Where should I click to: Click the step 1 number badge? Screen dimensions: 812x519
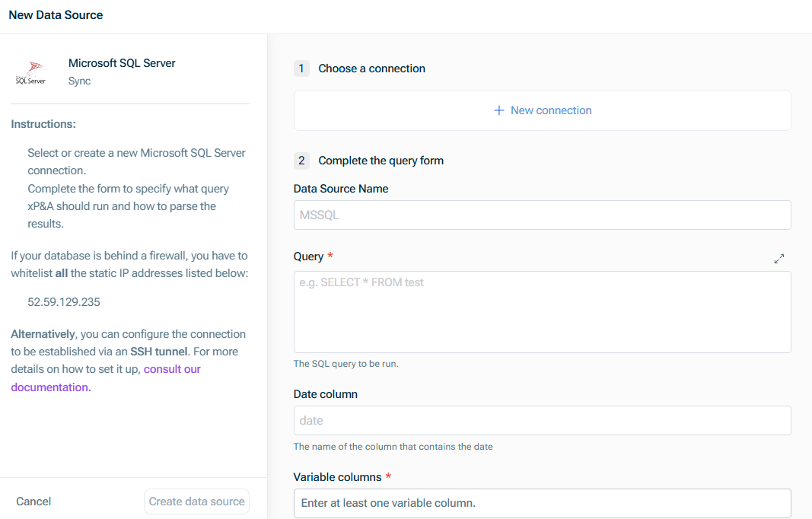301,68
